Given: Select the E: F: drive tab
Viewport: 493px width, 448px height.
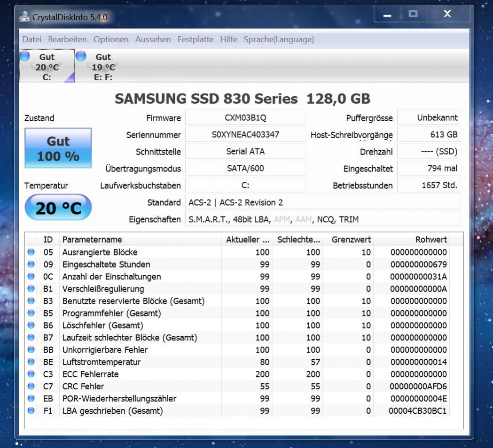Looking at the screenshot, I should pos(103,66).
